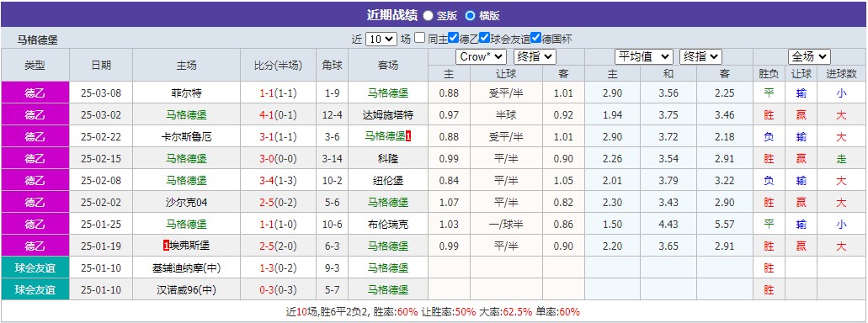Click score 3-0(0-0) for 科隆 match
The height and width of the screenshot is (323, 868).
coord(279,159)
